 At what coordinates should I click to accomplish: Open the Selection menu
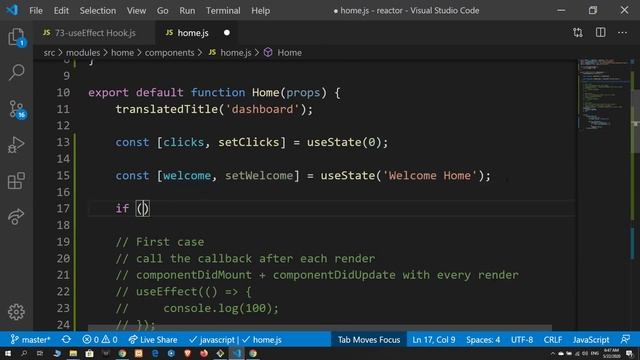pyautogui.click(x=98, y=11)
